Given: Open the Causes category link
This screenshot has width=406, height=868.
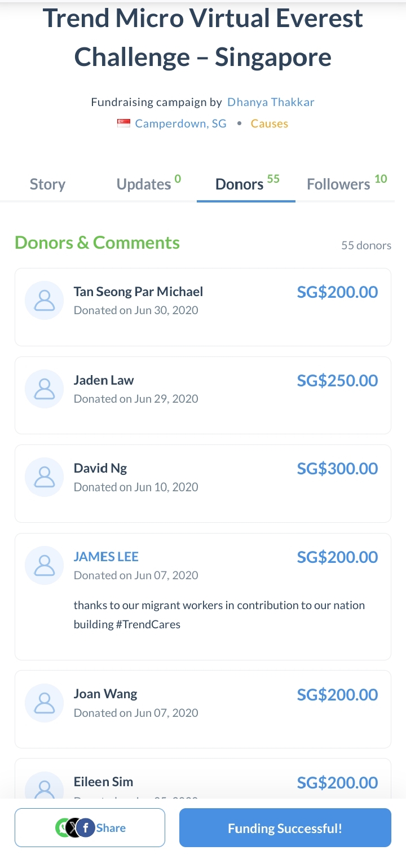Looking at the screenshot, I should pos(270,124).
